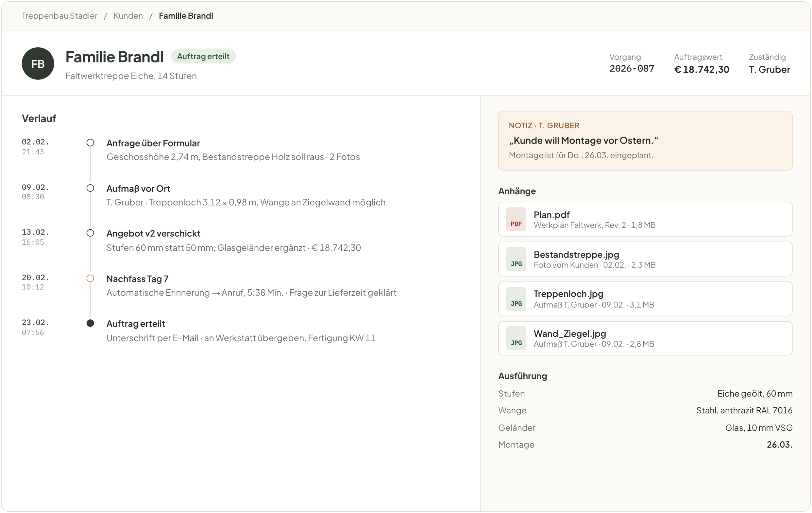This screenshot has height=513, width=812.
Task: Open Wand_Ziegel.jpg attachment name
Action: (570, 334)
